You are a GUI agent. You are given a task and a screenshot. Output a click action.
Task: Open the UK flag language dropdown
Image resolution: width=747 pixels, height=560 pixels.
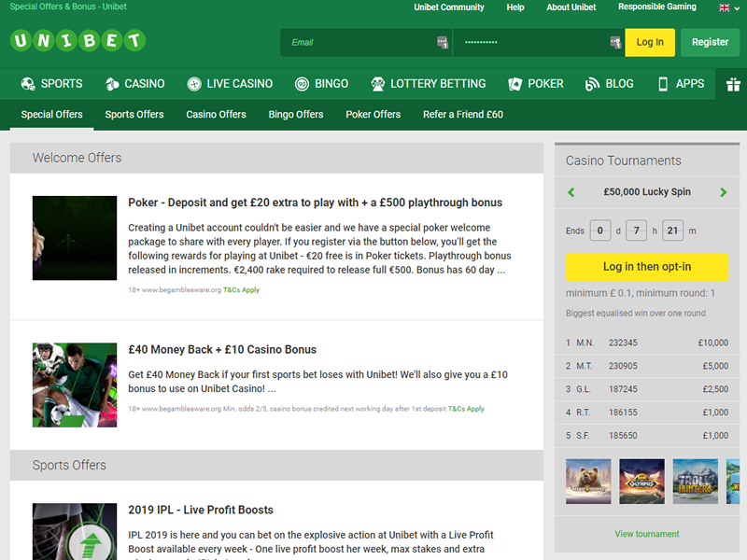pos(728,7)
